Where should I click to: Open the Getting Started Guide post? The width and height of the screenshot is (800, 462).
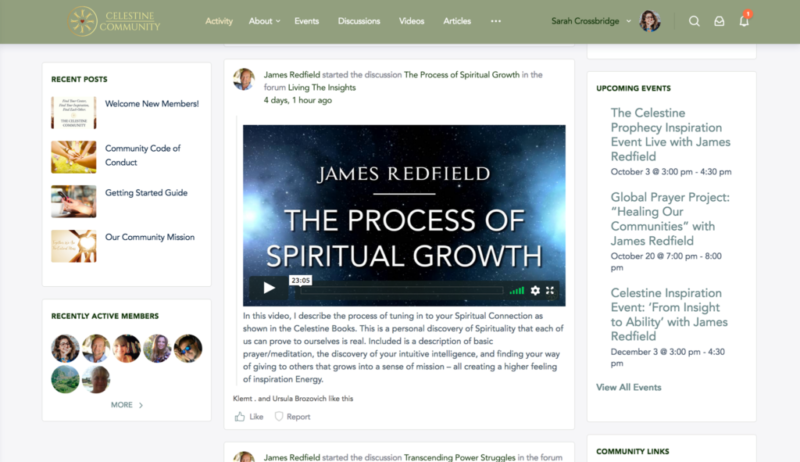146,193
